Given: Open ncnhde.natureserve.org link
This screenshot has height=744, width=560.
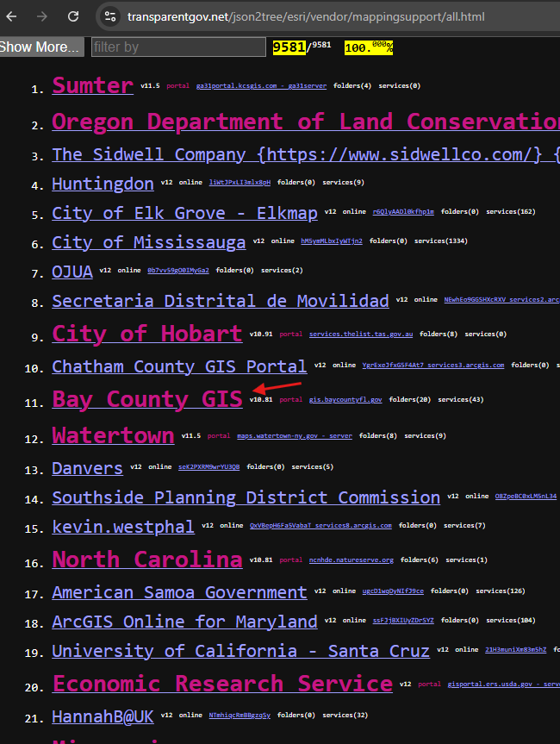Looking at the screenshot, I should [x=352, y=560].
